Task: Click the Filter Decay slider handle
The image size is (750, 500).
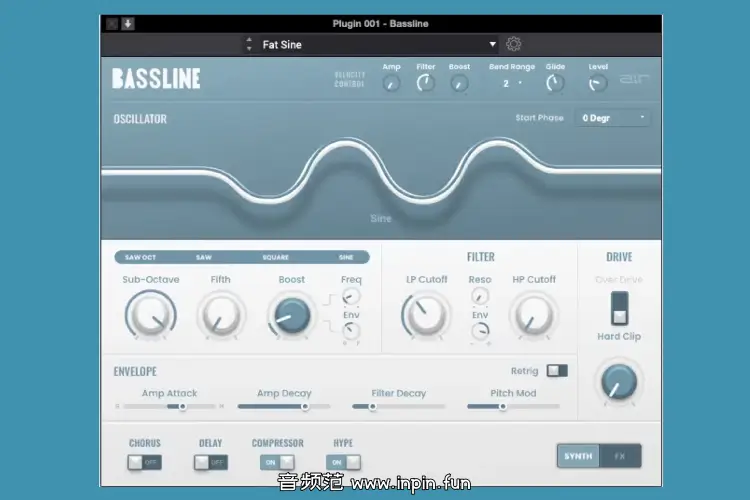Action: pyautogui.click(x=372, y=407)
